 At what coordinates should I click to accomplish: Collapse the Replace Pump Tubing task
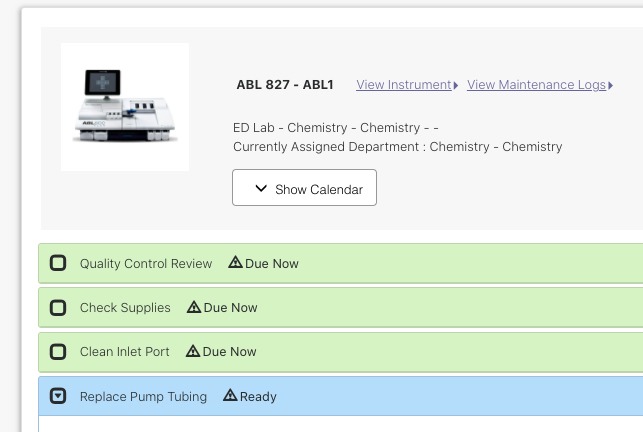58,396
